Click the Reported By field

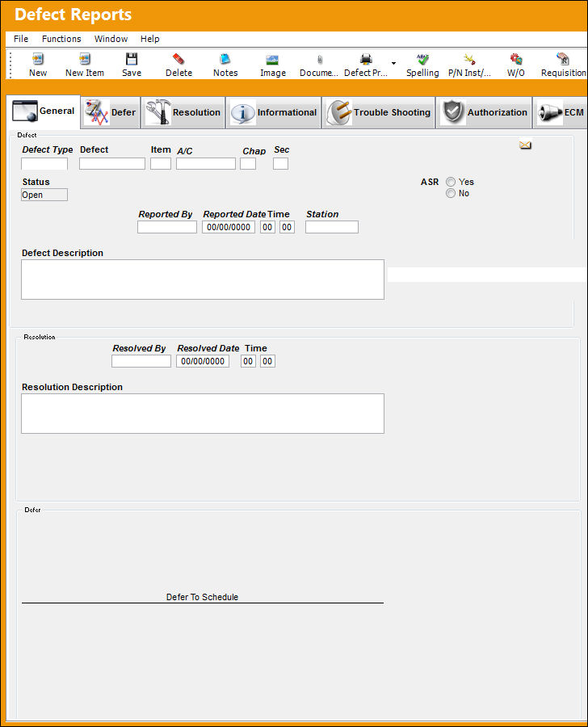[x=167, y=227]
